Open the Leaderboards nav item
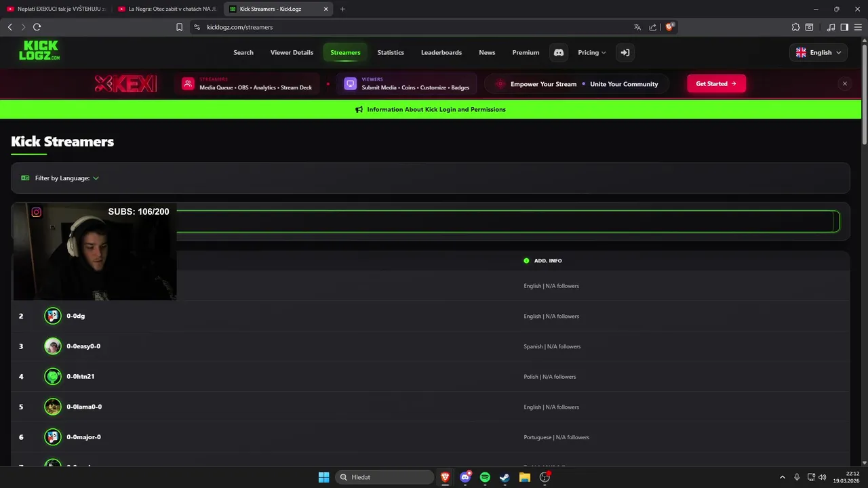The height and width of the screenshot is (488, 868). [x=441, y=52]
